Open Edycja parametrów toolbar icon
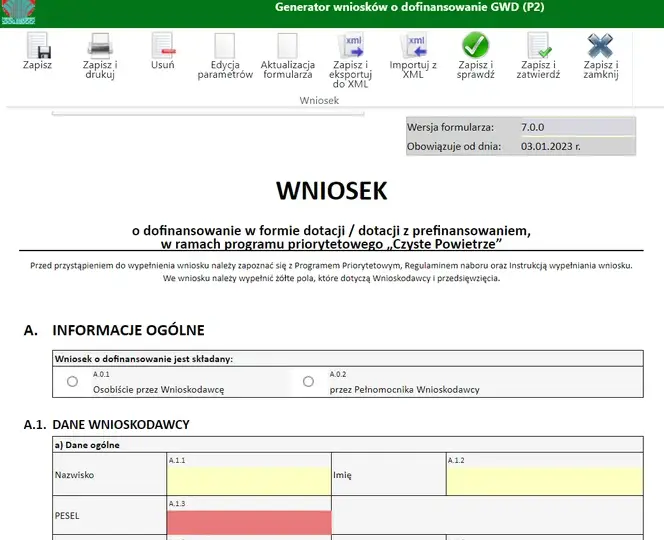Screen dimensions: 664x540 point(225,46)
